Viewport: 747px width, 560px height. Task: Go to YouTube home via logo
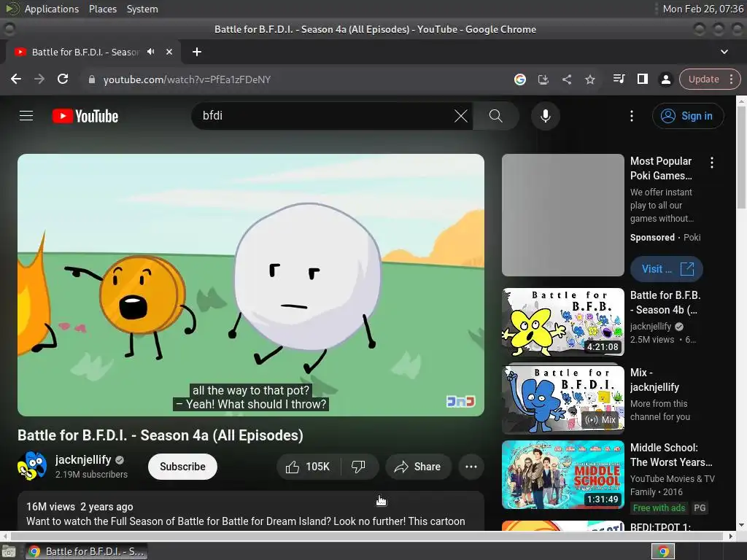click(85, 116)
